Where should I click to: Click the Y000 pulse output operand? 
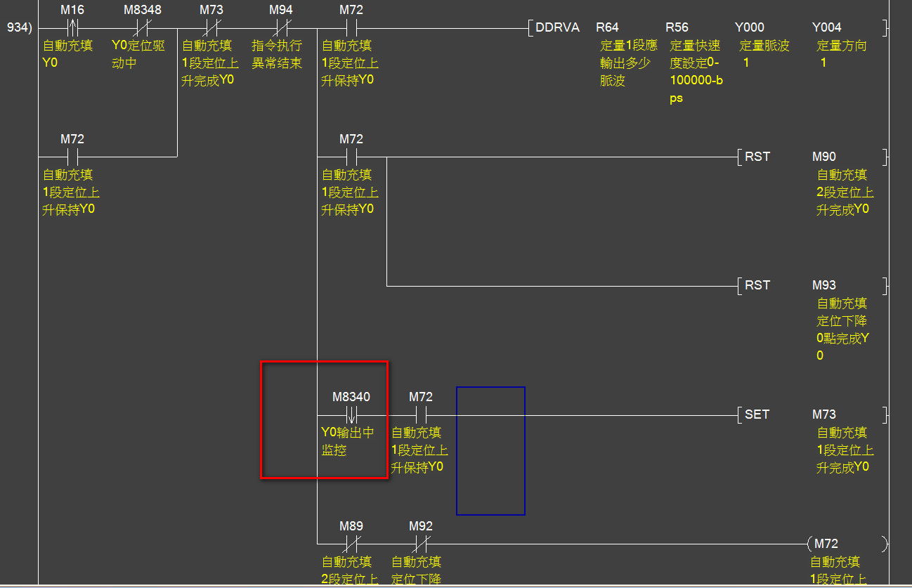(x=750, y=28)
